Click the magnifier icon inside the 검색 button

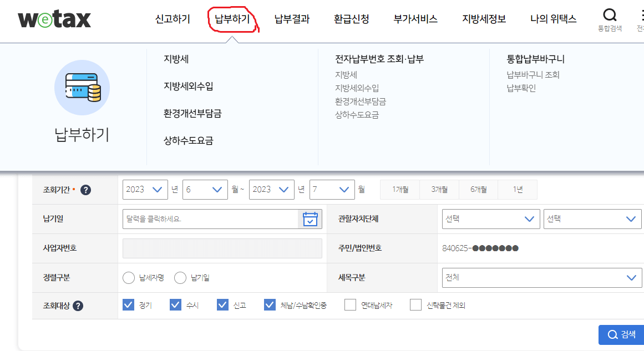tap(612, 334)
